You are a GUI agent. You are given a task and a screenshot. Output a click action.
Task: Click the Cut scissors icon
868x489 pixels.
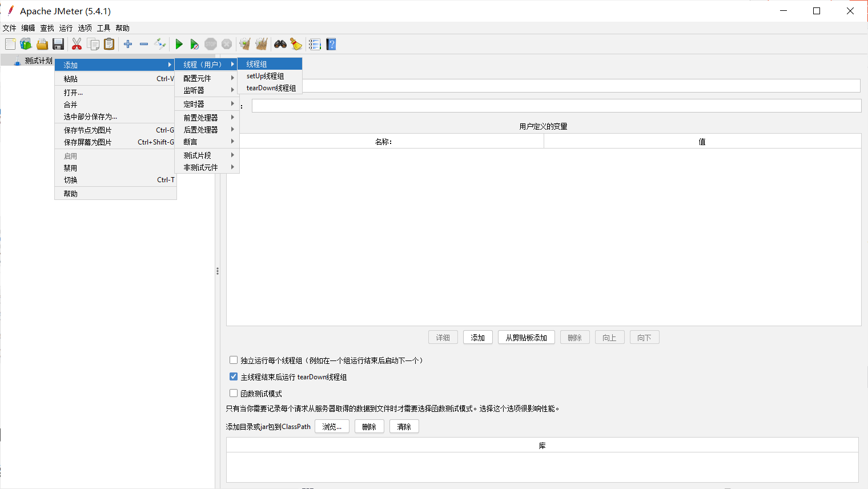77,44
